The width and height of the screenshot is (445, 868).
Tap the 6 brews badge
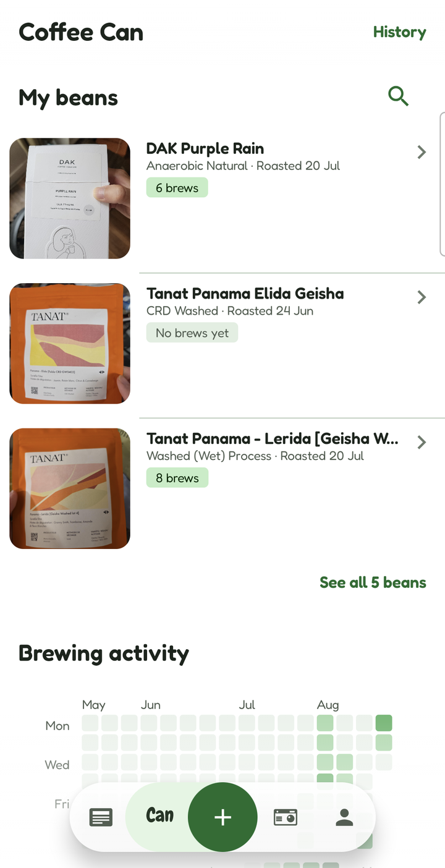(177, 188)
